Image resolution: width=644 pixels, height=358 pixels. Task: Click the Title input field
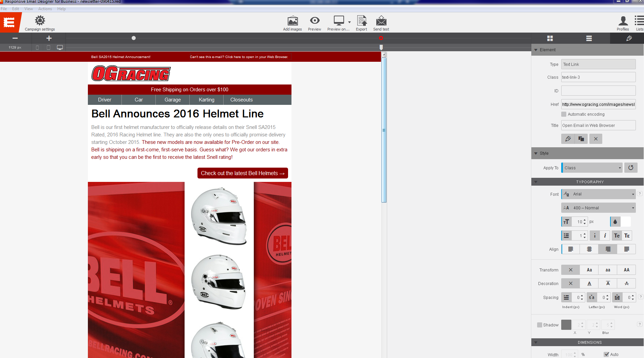tap(599, 125)
